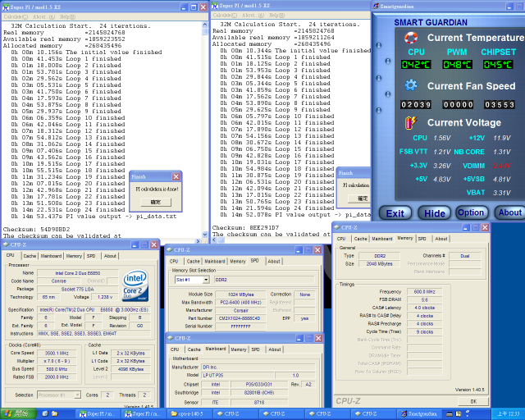Click the red VDIMM voltage value
Viewport: 525px width, 420px height.
(x=501, y=166)
